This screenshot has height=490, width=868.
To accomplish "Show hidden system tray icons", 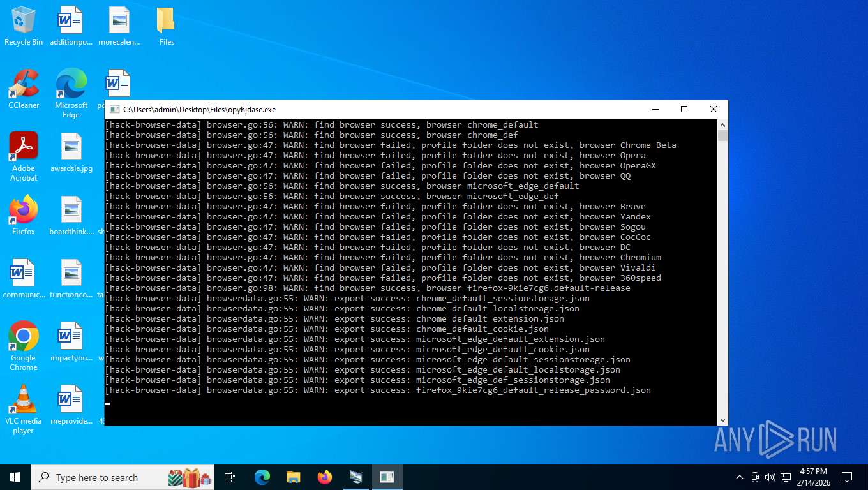I will pos(740,477).
